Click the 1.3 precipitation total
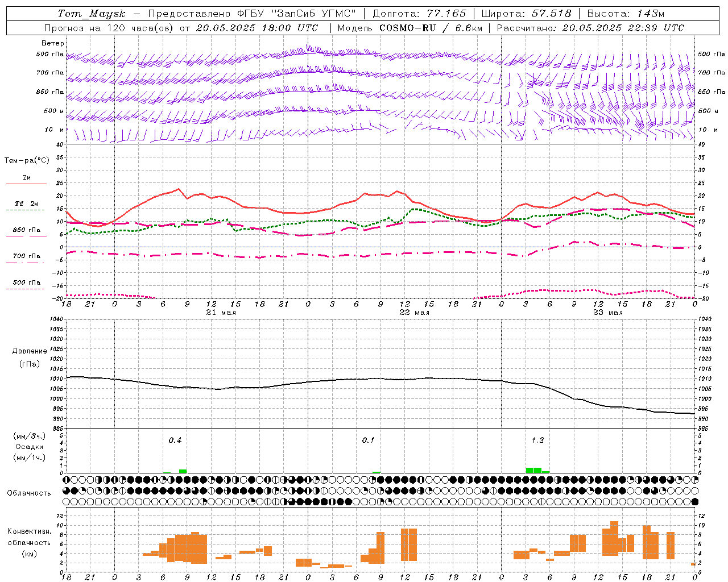The height and width of the screenshot is (582, 728). coord(537,440)
